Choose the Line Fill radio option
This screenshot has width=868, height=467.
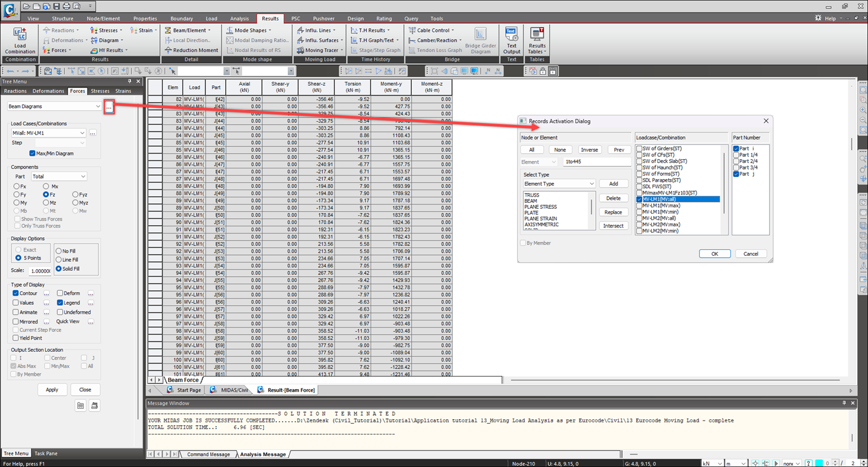point(59,259)
